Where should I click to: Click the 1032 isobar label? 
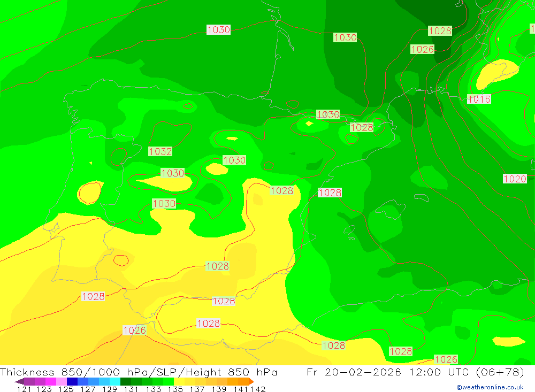point(160,151)
